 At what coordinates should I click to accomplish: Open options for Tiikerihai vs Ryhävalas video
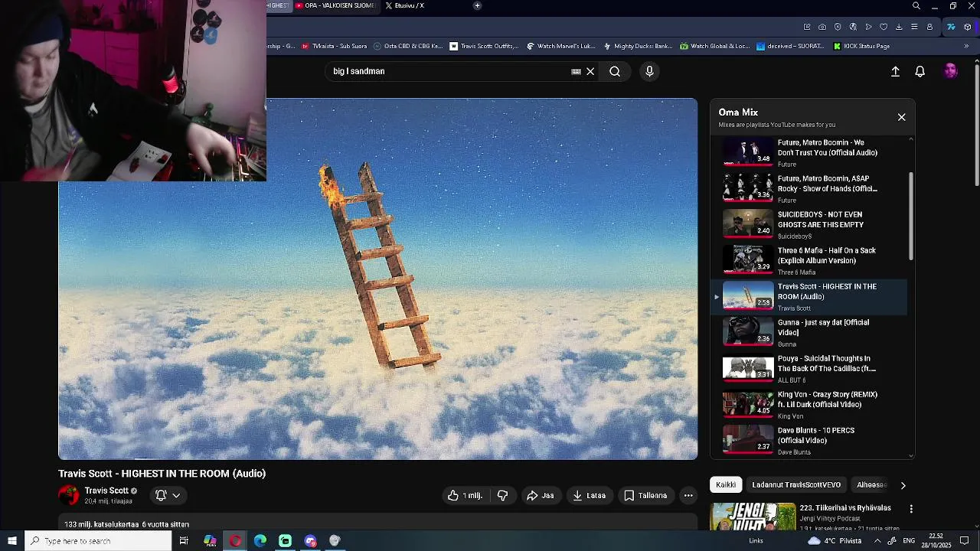tap(911, 509)
